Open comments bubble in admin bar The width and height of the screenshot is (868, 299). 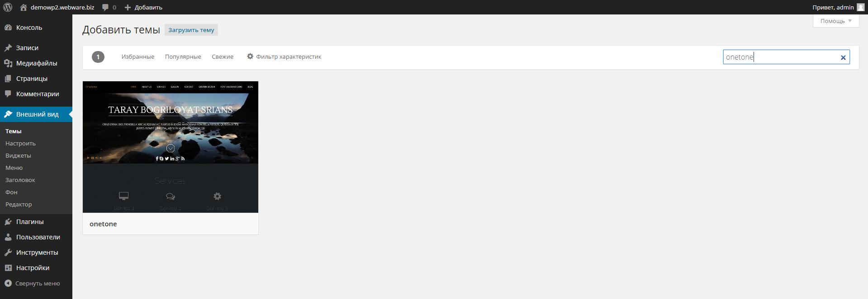tap(109, 7)
